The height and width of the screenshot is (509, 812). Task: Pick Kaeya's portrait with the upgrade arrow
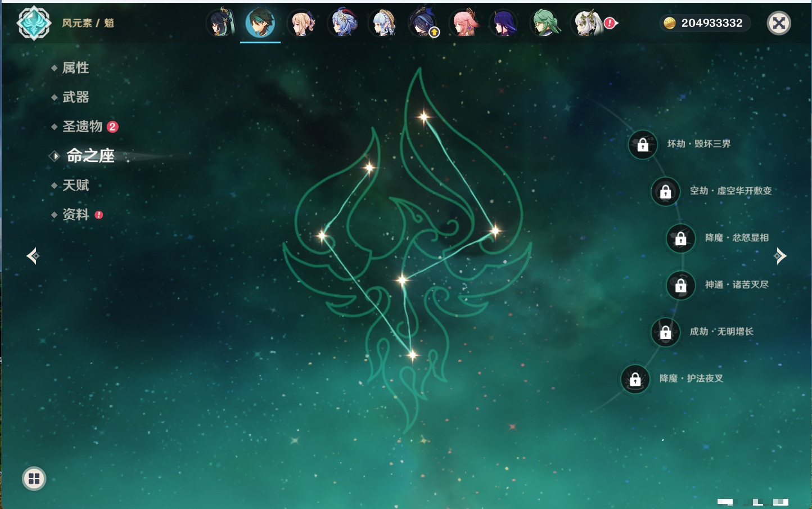click(423, 24)
